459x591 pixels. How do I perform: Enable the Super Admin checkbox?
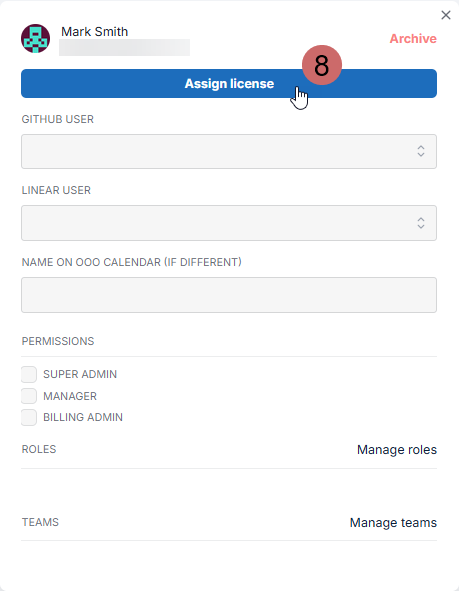pyautogui.click(x=29, y=374)
